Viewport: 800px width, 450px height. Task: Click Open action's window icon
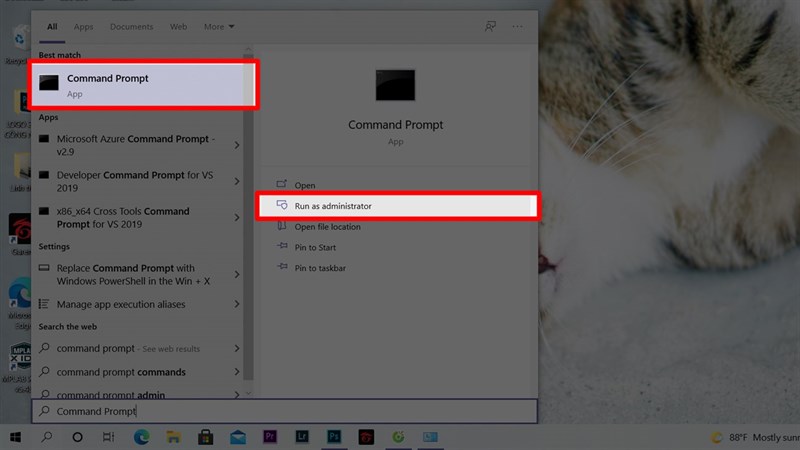[x=282, y=184]
